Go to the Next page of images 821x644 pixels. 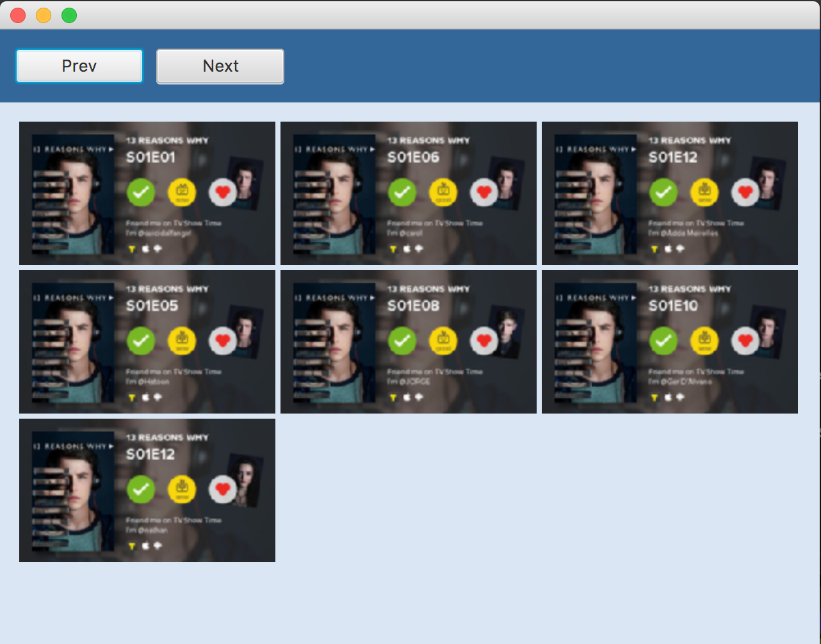[x=220, y=66]
